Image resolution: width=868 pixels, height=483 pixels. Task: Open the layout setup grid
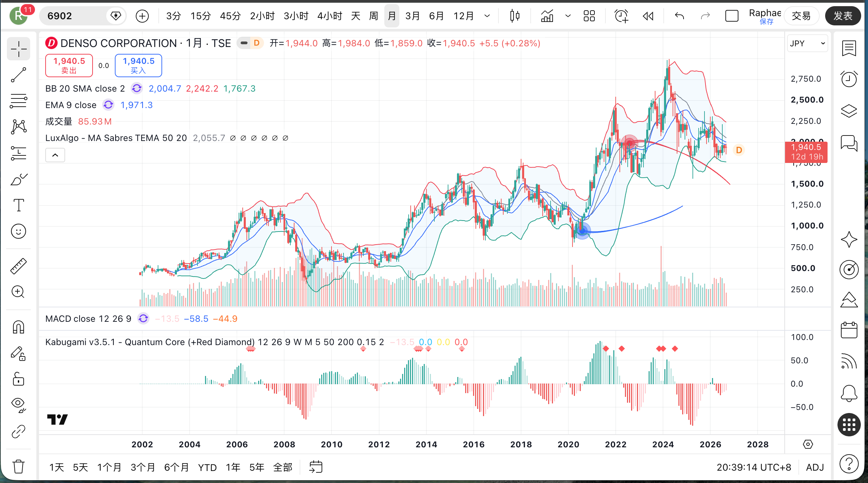(x=589, y=16)
